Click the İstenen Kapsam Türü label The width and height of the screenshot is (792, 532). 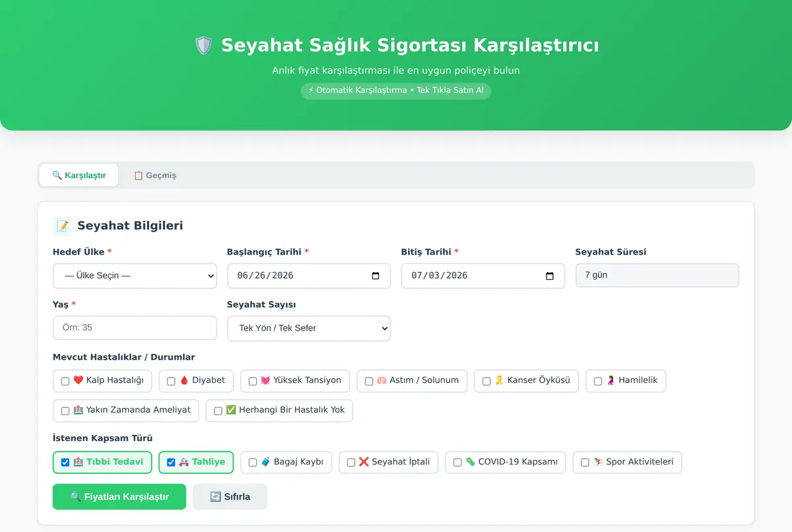103,438
